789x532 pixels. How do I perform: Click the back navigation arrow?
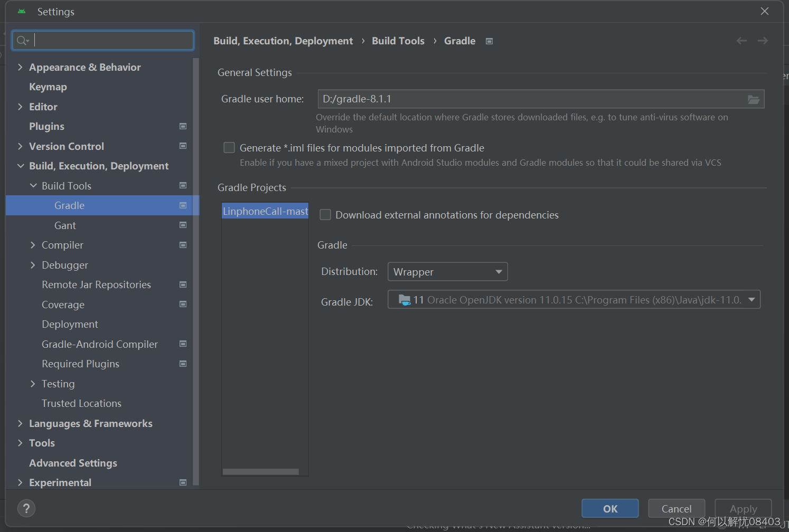click(x=741, y=41)
